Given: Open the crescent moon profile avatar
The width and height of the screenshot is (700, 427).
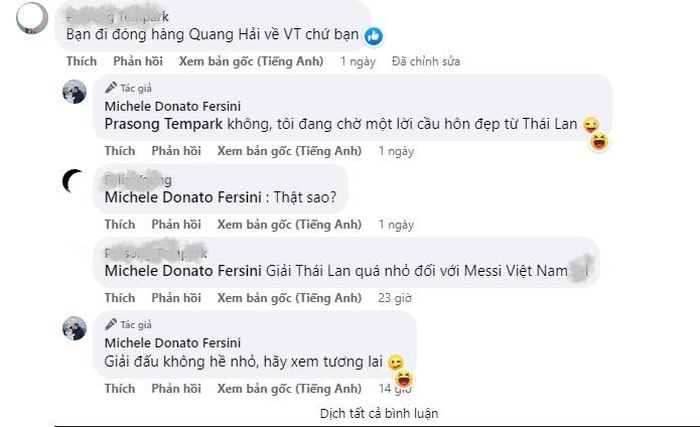Looking at the screenshot, I should click(74, 181).
